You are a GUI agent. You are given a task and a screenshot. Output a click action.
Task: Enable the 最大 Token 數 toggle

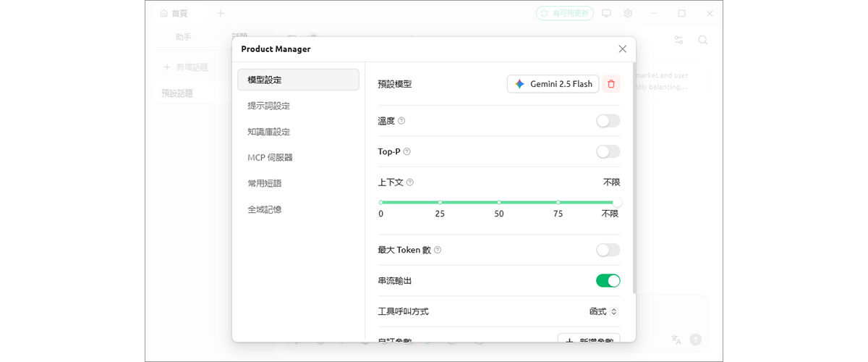click(608, 250)
